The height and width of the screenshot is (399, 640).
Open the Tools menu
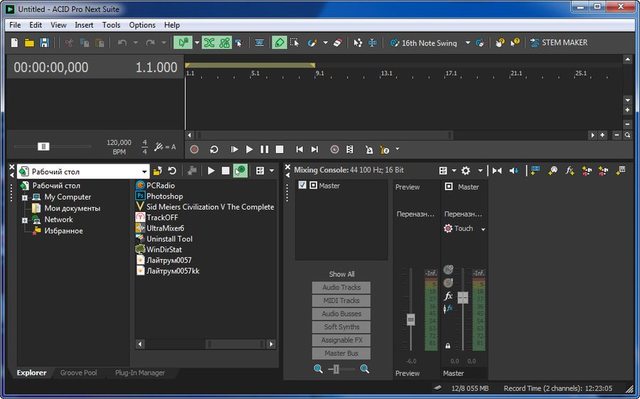point(111,25)
